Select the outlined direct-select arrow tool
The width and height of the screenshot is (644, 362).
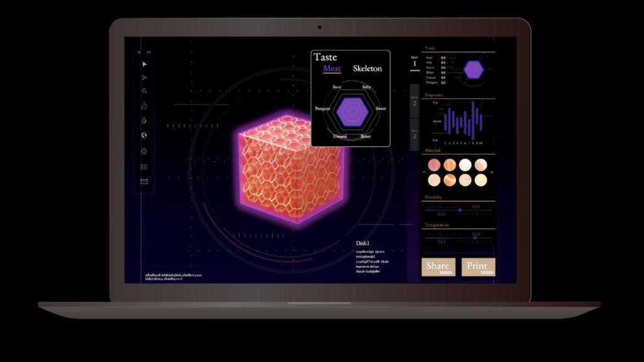[144, 77]
